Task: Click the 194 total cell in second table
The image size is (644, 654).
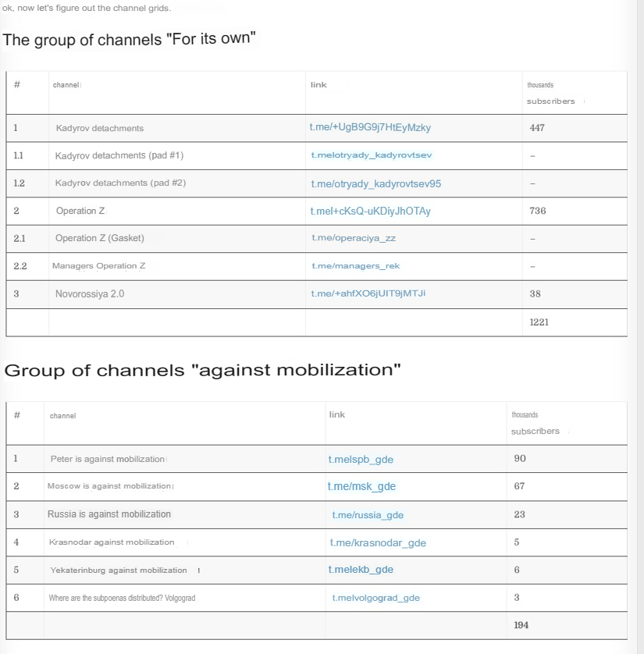Action: [567, 625]
